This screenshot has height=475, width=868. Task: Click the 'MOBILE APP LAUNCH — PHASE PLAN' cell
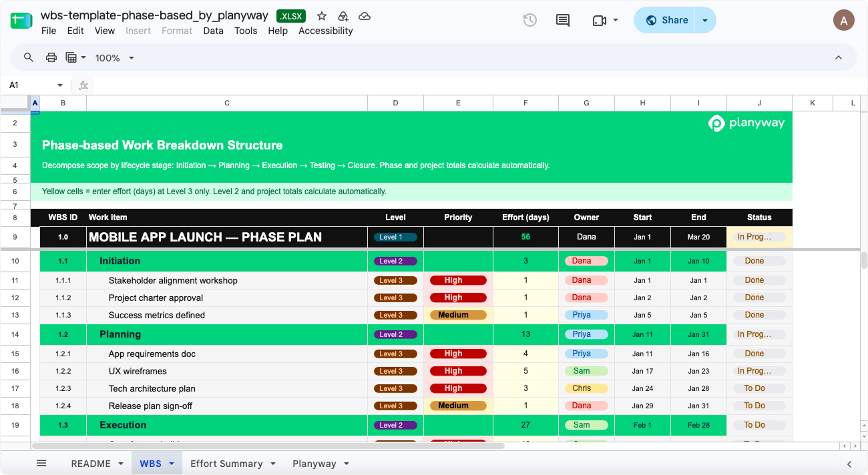tap(227, 238)
